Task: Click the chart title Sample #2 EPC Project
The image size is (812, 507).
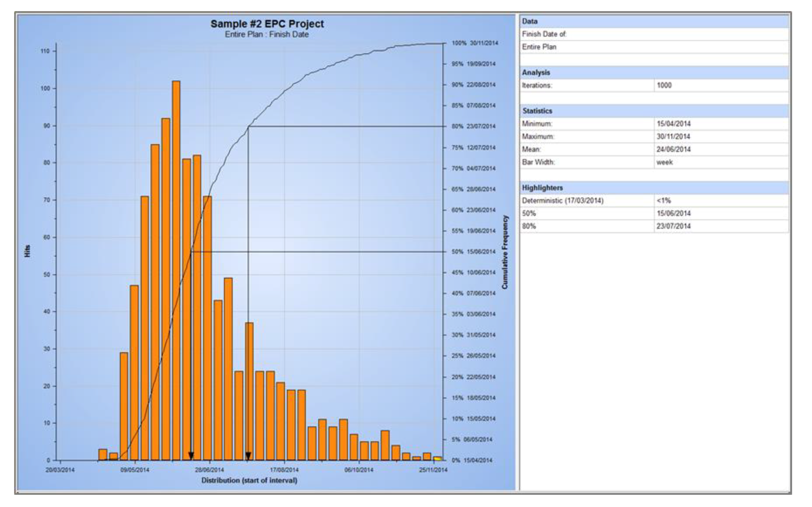Action: [267, 24]
